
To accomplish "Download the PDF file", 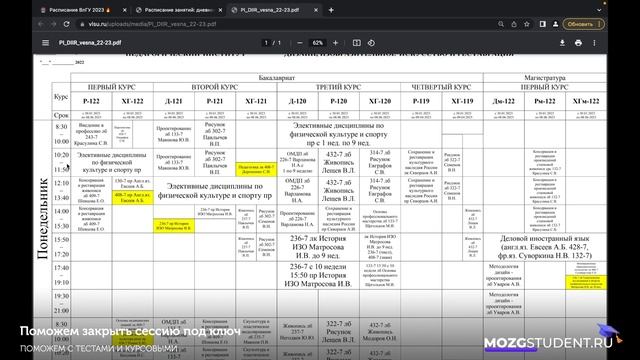I will point(562,43).
